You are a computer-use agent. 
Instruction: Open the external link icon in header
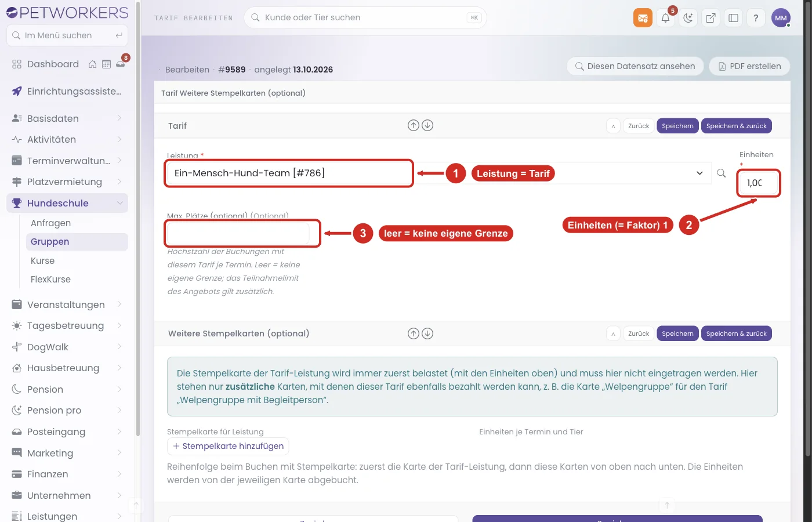[x=710, y=18]
